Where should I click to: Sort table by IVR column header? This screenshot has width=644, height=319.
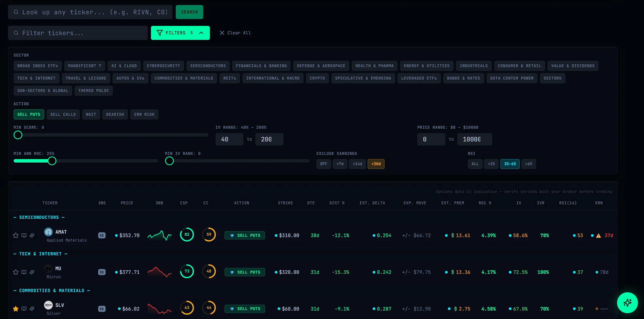coord(541,203)
